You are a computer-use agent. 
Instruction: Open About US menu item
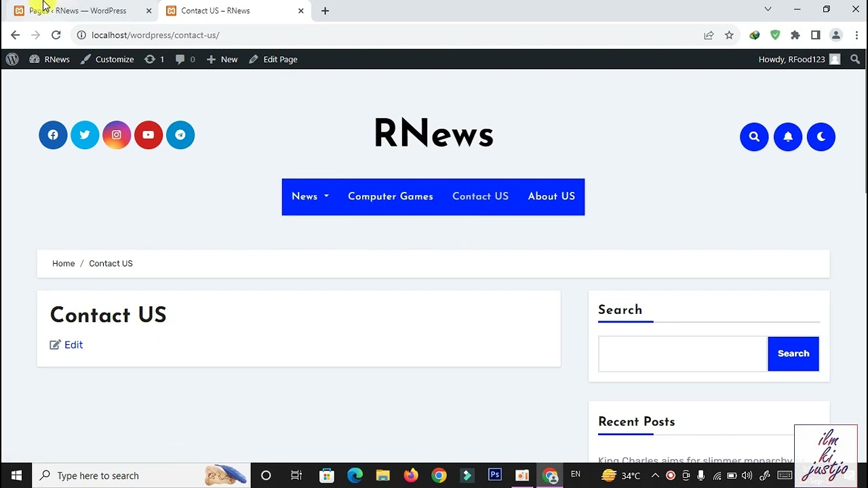551,197
